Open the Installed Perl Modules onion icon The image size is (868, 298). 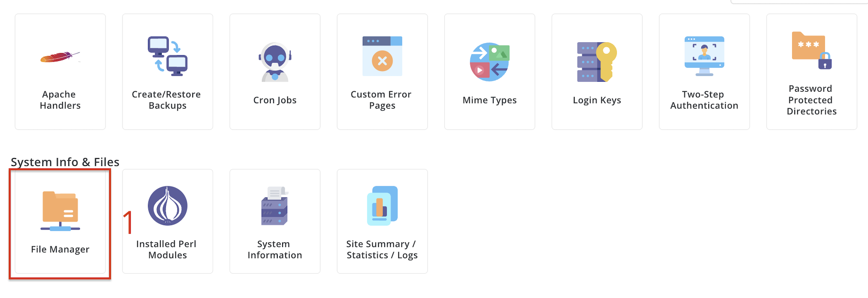(168, 206)
